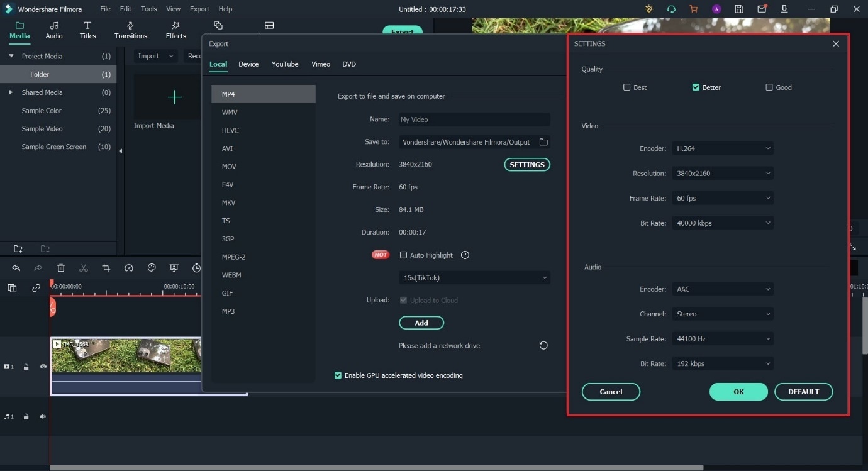
Task: Switch to the YouTube export tab
Action: click(x=285, y=64)
